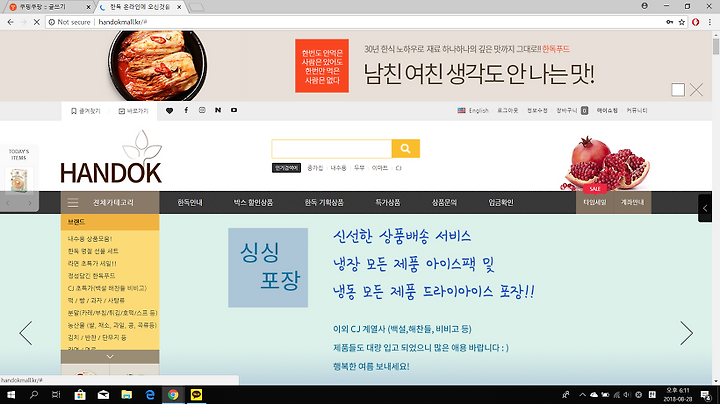Bookmark this page with the star icon

coord(682,22)
